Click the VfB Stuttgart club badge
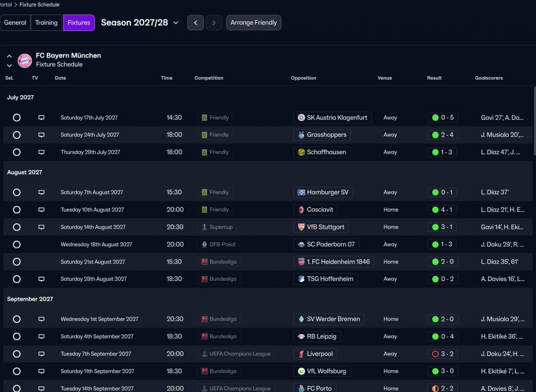This screenshot has height=392, width=536. coord(301,227)
